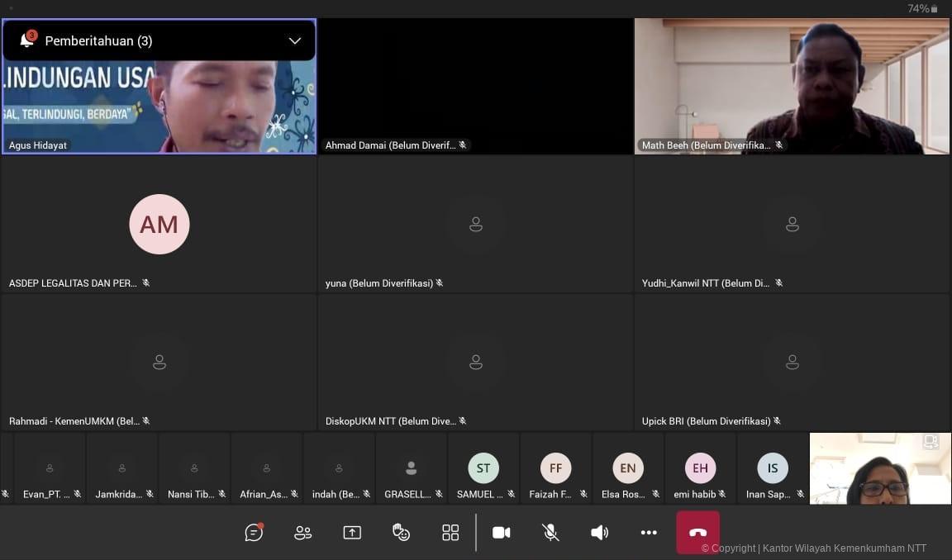Toggle the speaker audio output
Image resolution: width=952 pixels, height=560 pixels.
(599, 533)
